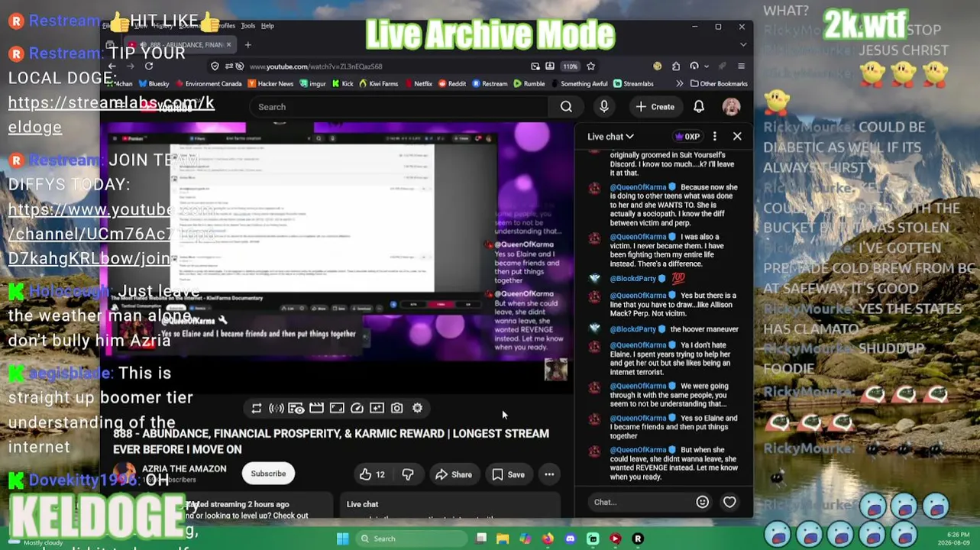Click the aspect-ratio frame icon in video toolbar
This screenshot has height=550, width=980.
[x=337, y=409]
